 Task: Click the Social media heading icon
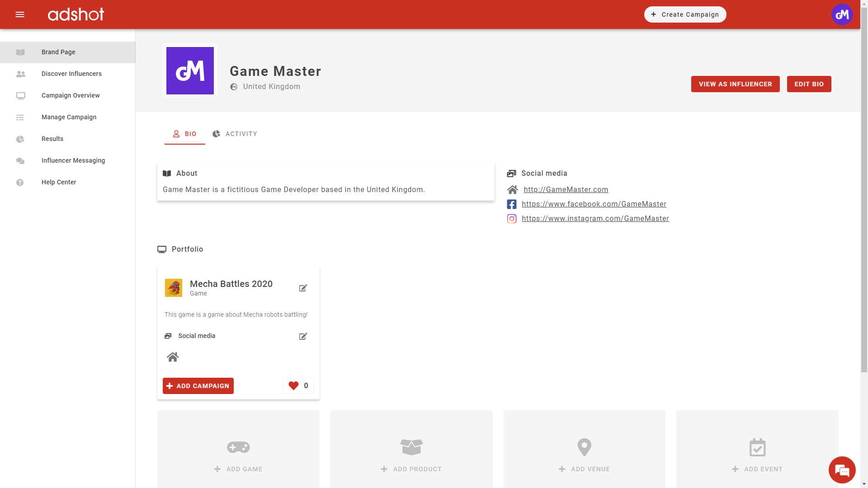512,174
